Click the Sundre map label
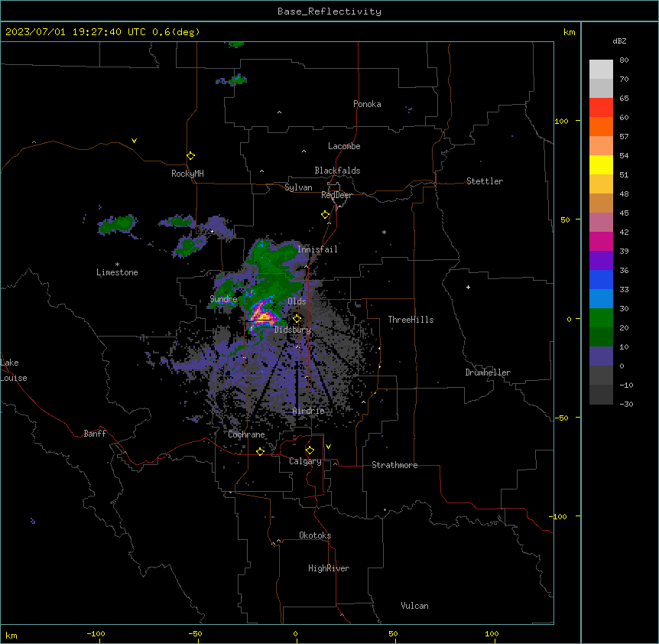Image resolution: width=659 pixels, height=644 pixels. pos(223,299)
